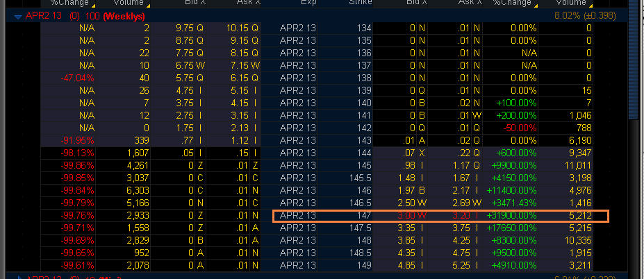Screen dimensions: 644x279
Task: Sort puts by %Change column header
Action: point(511,3)
